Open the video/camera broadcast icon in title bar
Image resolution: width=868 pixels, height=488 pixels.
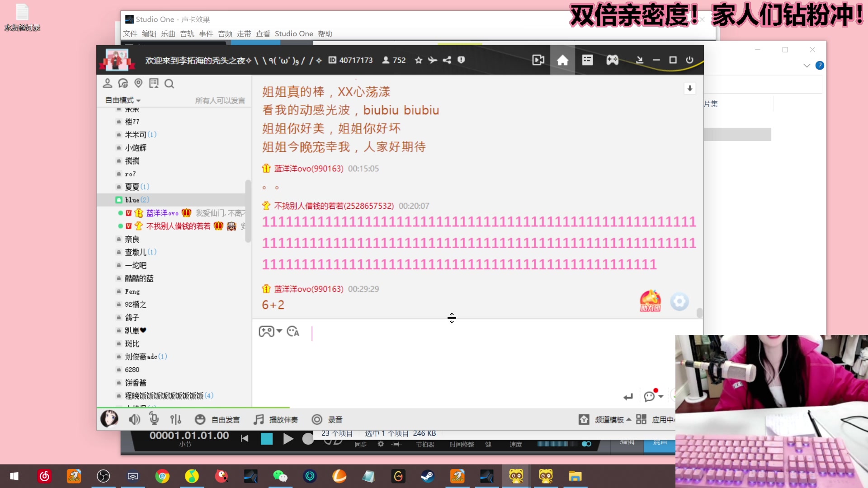[538, 60]
